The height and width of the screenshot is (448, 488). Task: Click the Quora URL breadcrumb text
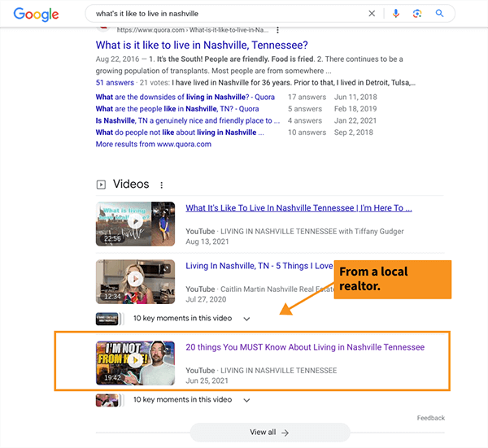point(192,30)
